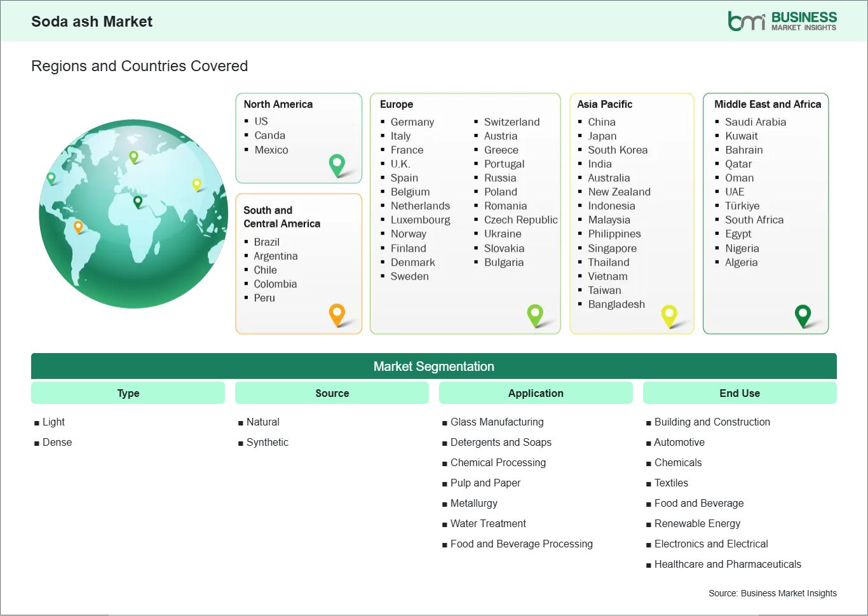Click Sweden in the Europe list
Viewport: 868px width, 616px height.
409,276
